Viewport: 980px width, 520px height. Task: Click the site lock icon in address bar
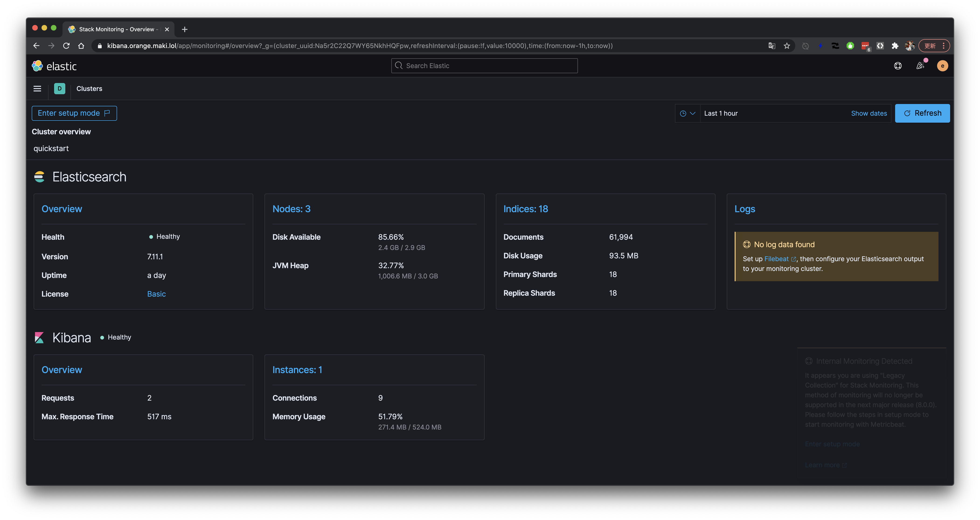[x=100, y=46]
